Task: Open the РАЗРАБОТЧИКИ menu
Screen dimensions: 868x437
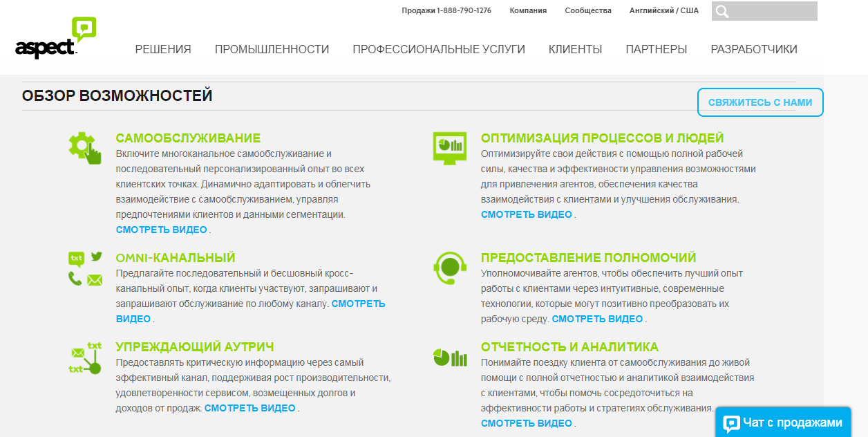Action: [x=754, y=49]
